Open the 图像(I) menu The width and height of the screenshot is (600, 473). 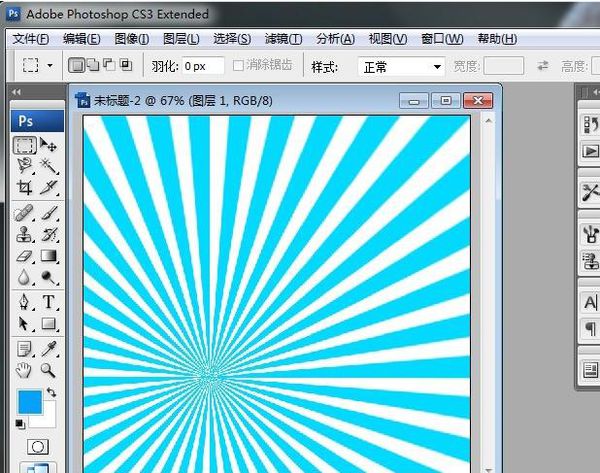pos(132,39)
